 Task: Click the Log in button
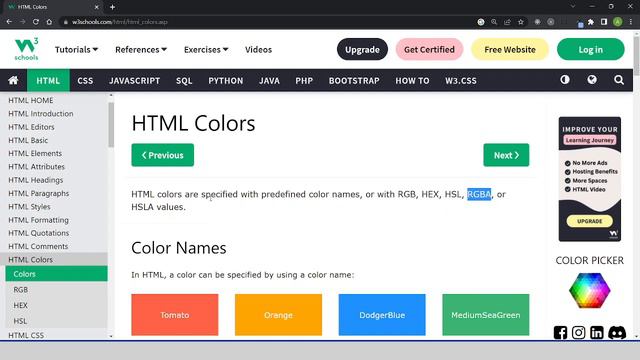point(591,49)
